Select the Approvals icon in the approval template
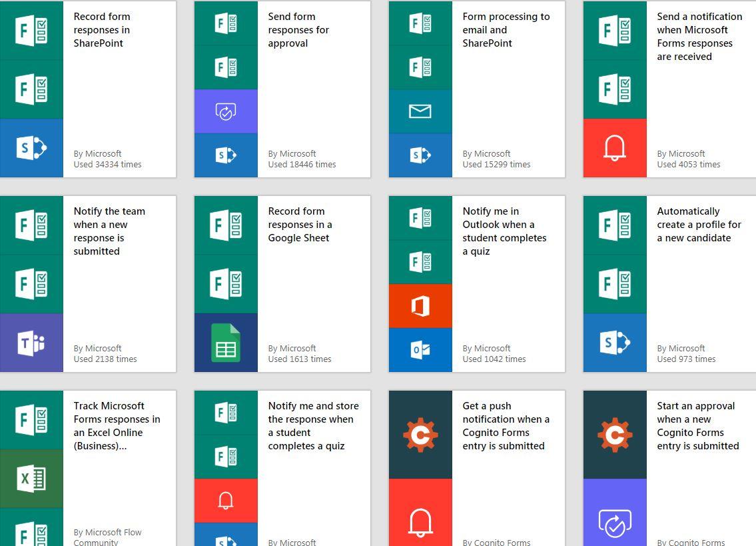Viewport: 756px width, 546px height. (225, 111)
